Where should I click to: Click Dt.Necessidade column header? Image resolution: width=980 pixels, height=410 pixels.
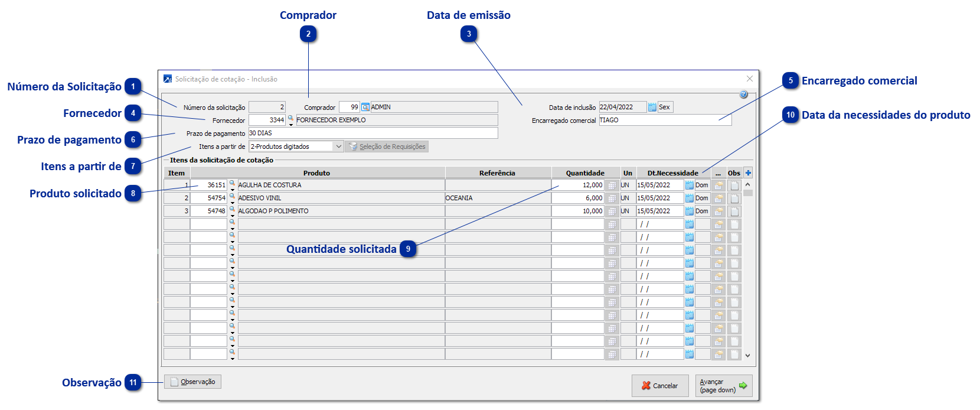click(x=673, y=173)
